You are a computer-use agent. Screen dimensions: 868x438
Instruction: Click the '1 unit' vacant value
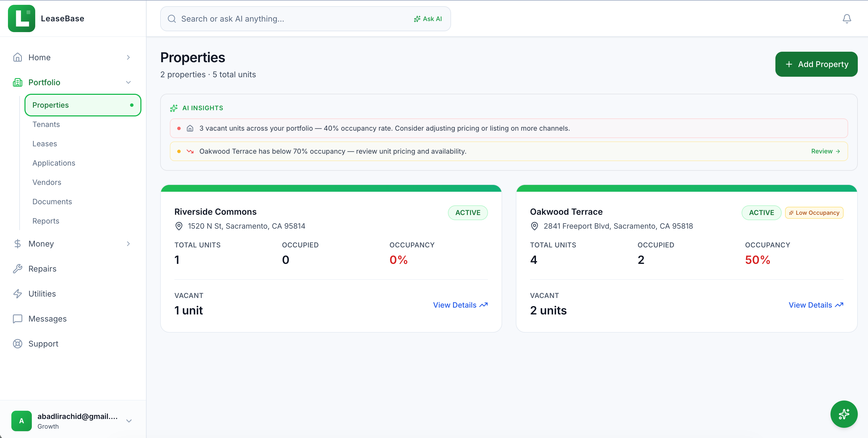pos(188,310)
